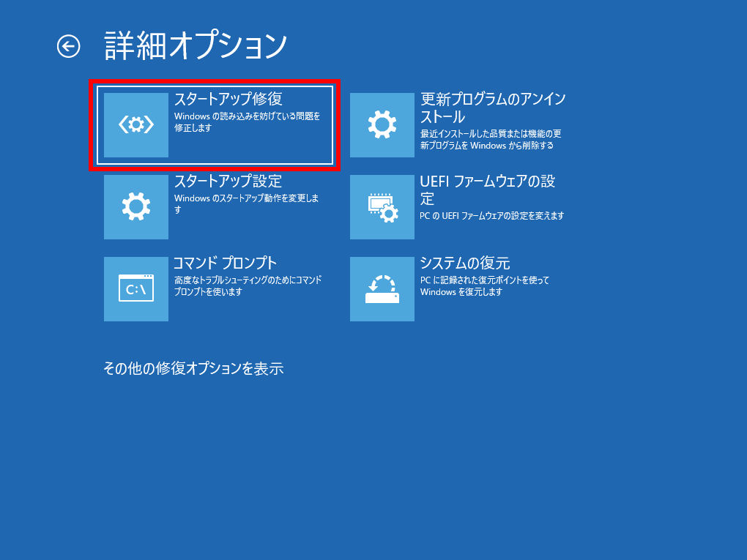The height and width of the screenshot is (560, 747).
Task: Click the Startup Repair wrench-gear tile icon
Action: point(136,124)
